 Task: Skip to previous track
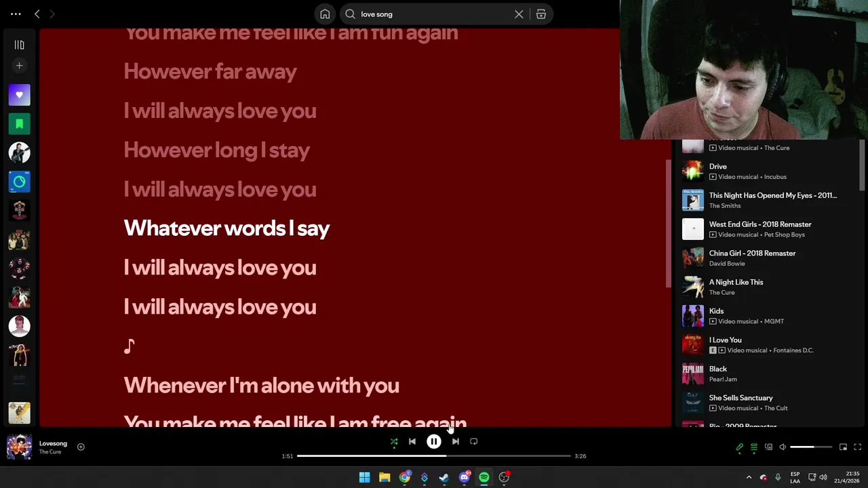tap(412, 442)
